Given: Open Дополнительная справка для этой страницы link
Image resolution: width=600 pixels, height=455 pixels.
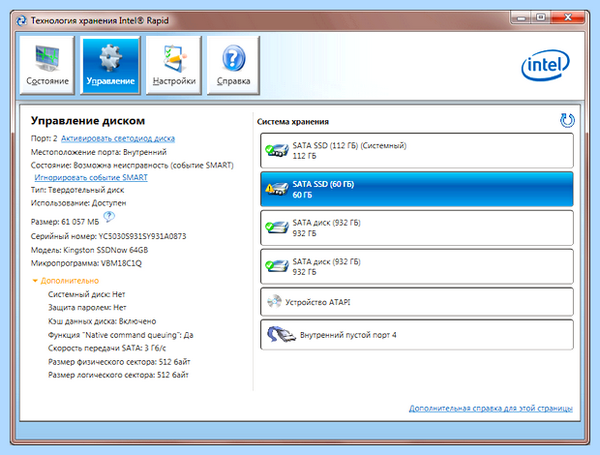Looking at the screenshot, I should click(491, 408).
